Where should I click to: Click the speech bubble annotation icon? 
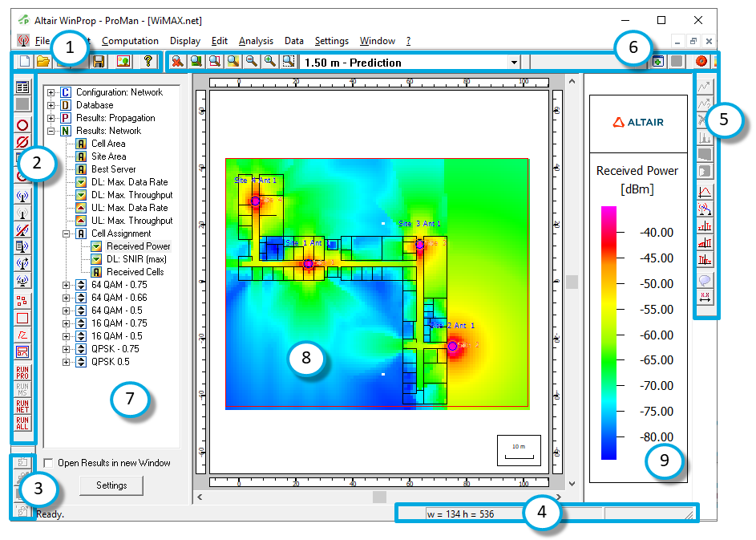pyautogui.click(x=706, y=280)
